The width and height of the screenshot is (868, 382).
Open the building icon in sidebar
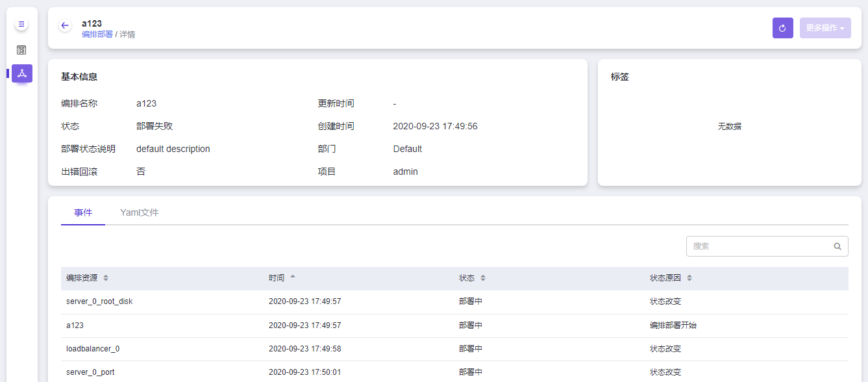[21, 50]
